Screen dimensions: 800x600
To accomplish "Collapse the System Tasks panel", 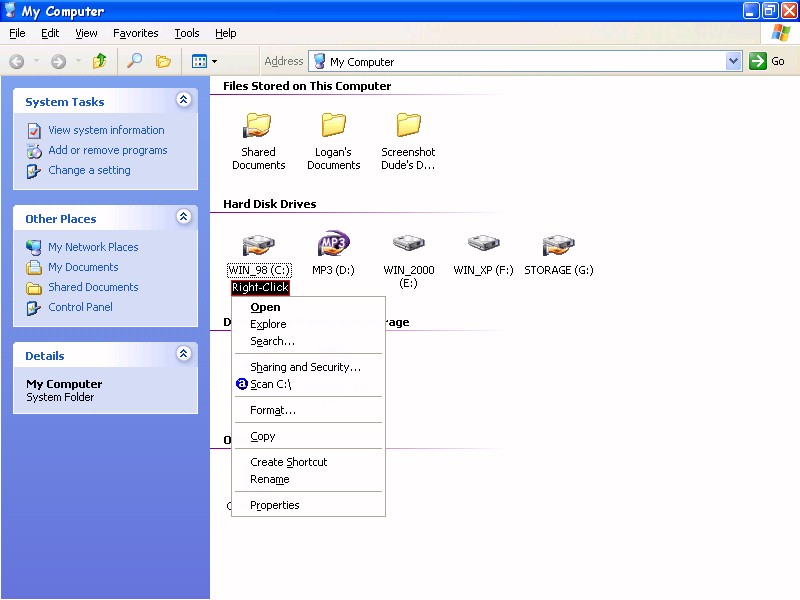I will pyautogui.click(x=184, y=99).
